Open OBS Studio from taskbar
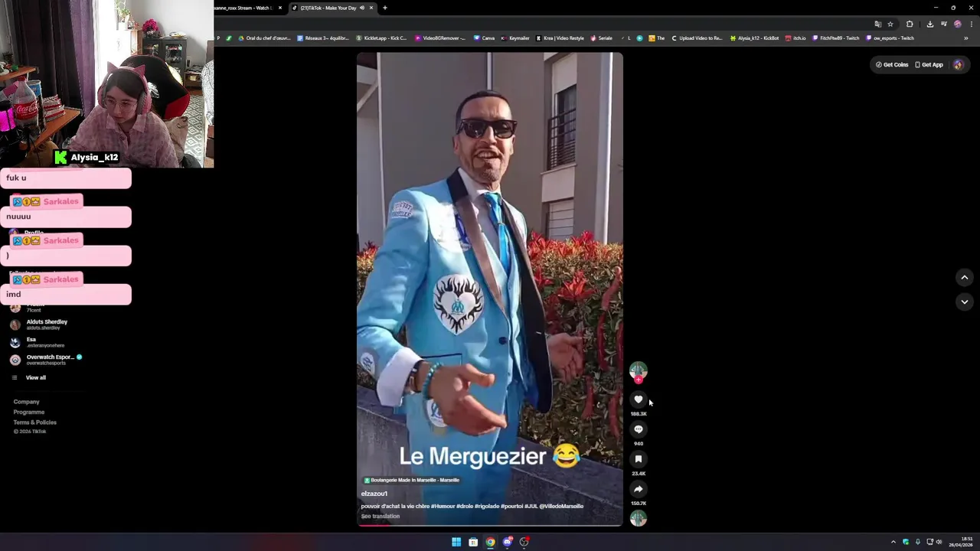 point(524,542)
